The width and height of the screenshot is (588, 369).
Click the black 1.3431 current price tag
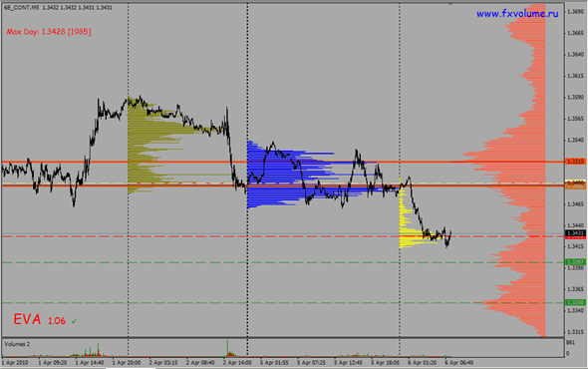[x=576, y=233]
